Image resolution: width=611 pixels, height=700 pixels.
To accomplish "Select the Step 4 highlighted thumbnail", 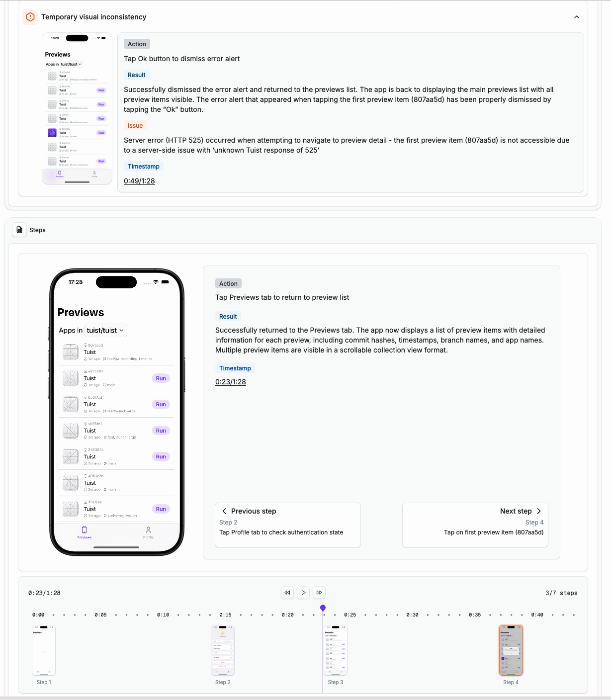I will [x=511, y=650].
